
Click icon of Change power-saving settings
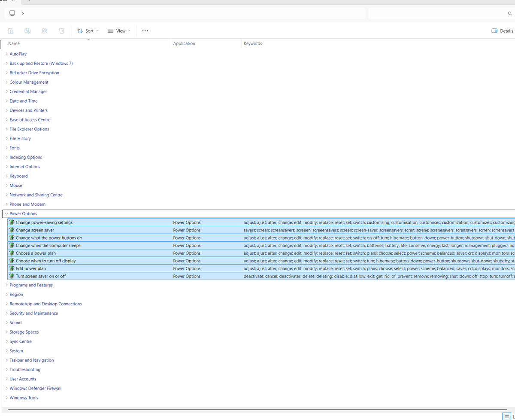point(12,222)
